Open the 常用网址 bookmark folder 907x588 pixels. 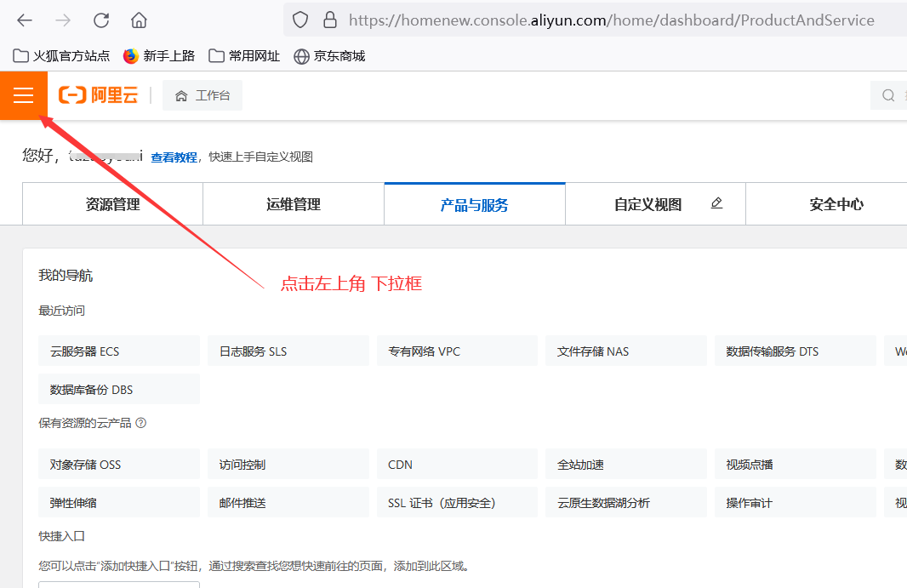point(244,56)
